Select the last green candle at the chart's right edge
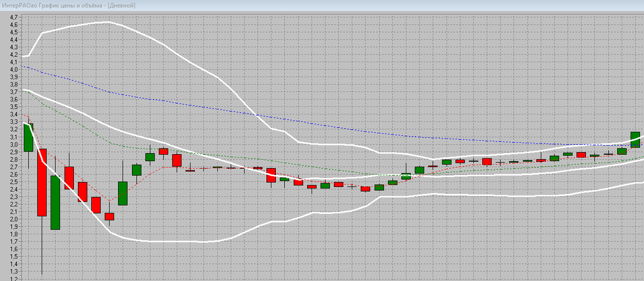Viewport: 644px width, 281px height. [x=635, y=140]
